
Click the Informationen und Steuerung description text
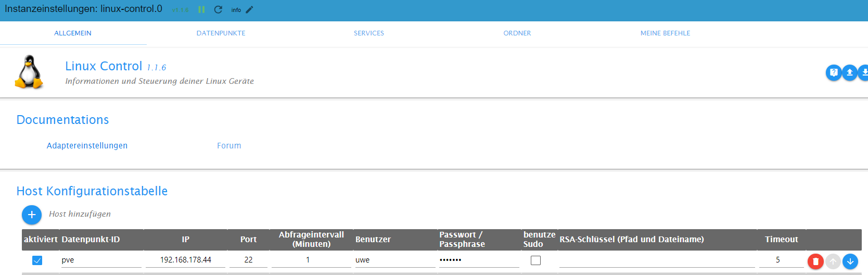[x=159, y=81]
